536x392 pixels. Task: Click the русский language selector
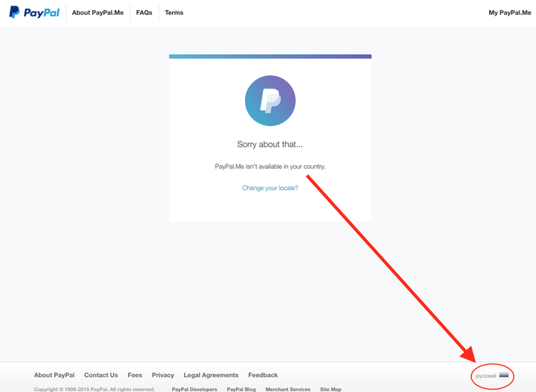click(x=486, y=376)
